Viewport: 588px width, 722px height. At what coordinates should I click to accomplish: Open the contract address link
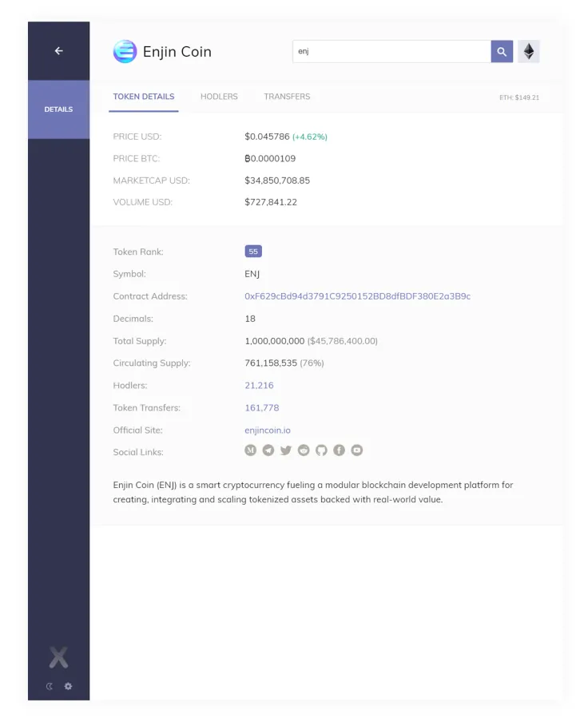(x=358, y=296)
